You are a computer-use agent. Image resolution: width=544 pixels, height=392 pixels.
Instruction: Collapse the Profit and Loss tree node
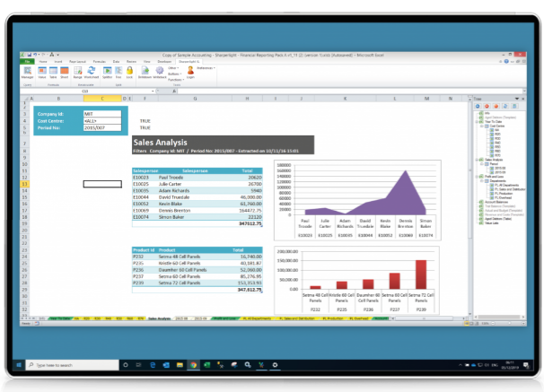coord(477,177)
